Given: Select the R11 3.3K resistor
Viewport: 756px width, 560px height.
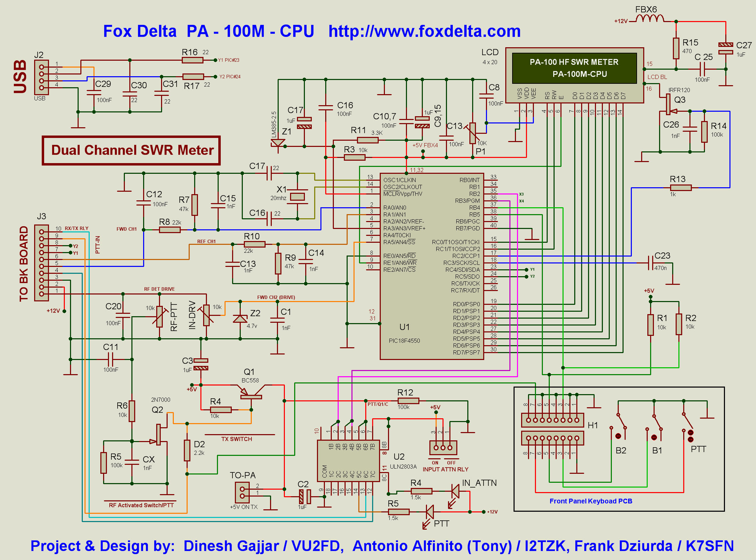Looking at the screenshot, I should [x=368, y=140].
